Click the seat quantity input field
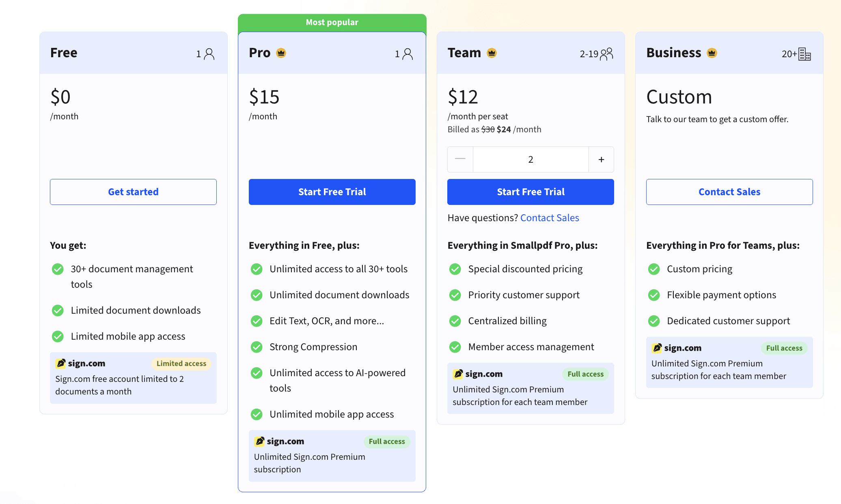This screenshot has height=504, width=841. pos(530,159)
